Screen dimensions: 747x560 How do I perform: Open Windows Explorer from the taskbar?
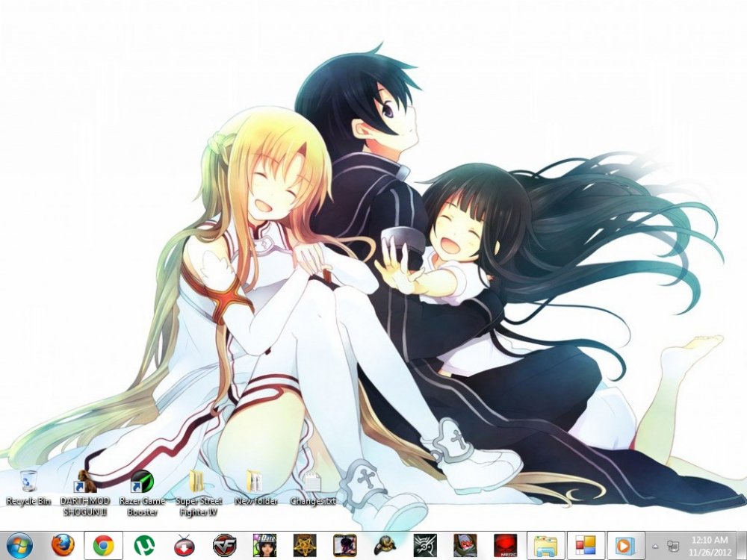[x=546, y=543]
